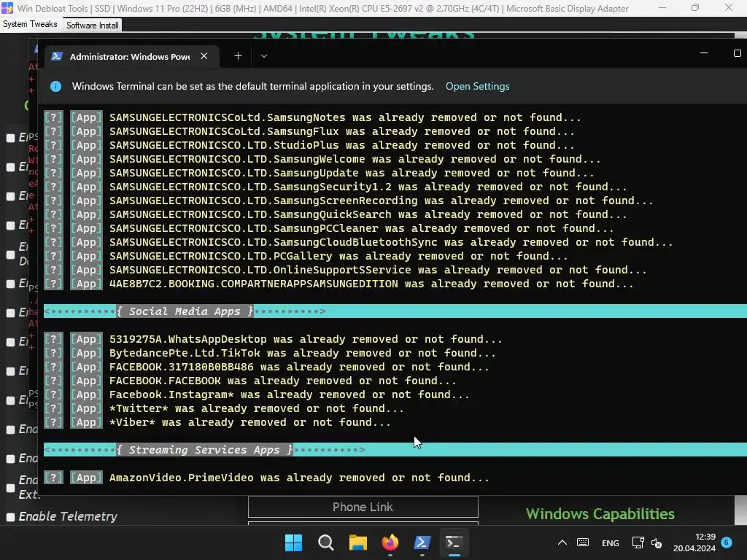Switch to System Tweaks tab

click(x=30, y=24)
